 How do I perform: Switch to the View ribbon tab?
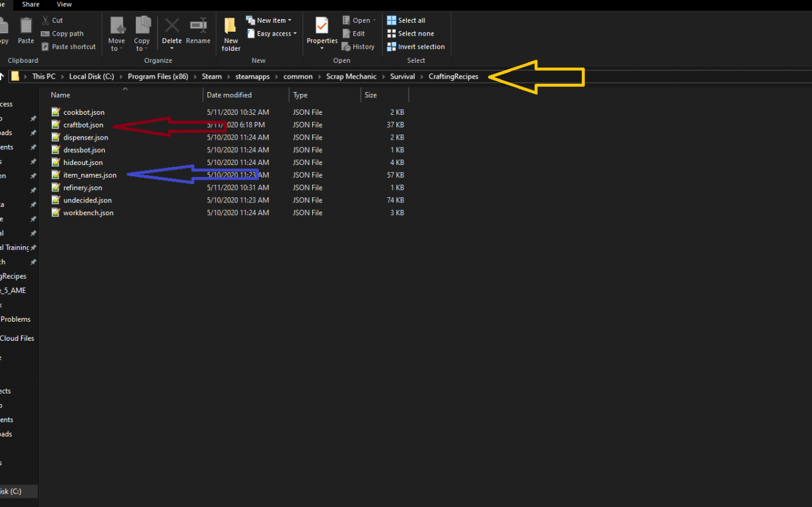(x=64, y=4)
